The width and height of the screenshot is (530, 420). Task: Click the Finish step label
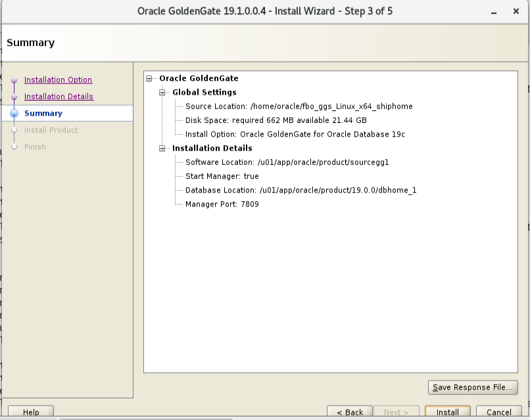click(35, 147)
